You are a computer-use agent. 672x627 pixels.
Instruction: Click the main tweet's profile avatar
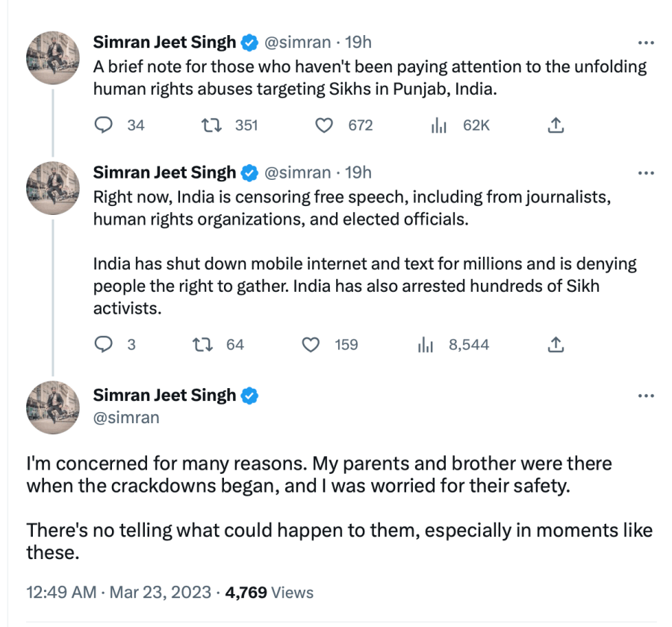53,407
